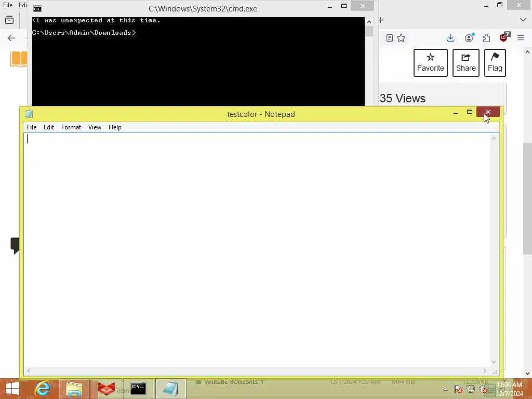Maximize the testcolor Notepad window
The height and width of the screenshot is (399, 532).
pyautogui.click(x=470, y=112)
